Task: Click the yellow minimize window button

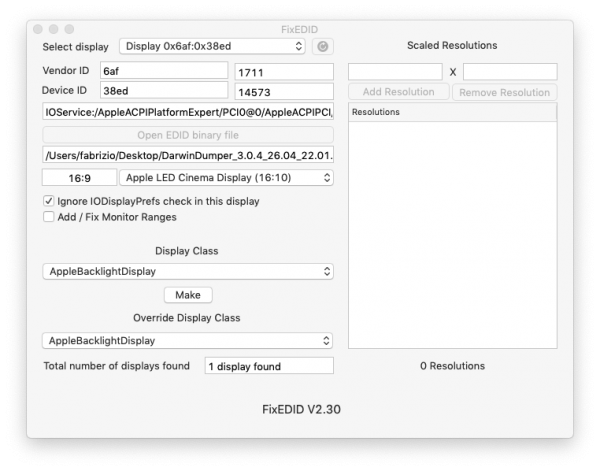Action: pos(54,29)
